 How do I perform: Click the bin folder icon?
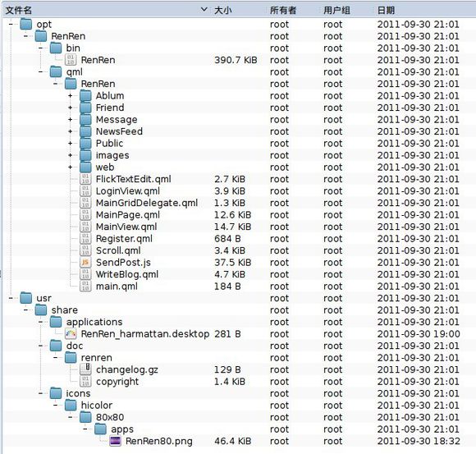[56, 48]
